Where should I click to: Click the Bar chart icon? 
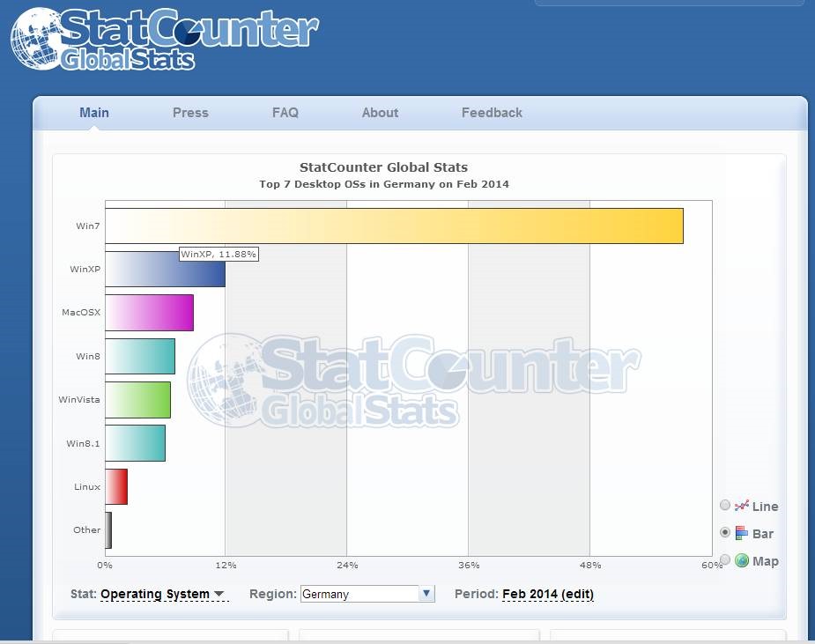[742, 533]
